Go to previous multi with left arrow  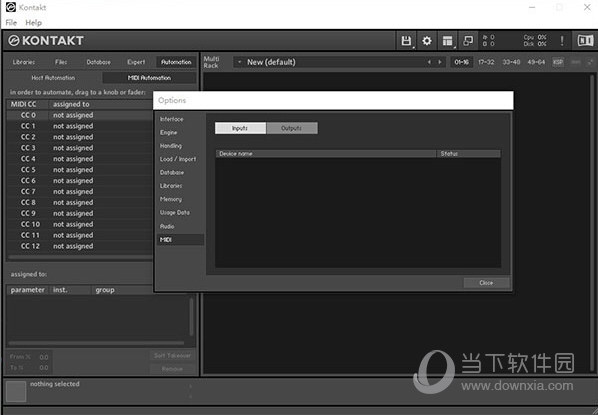429,62
